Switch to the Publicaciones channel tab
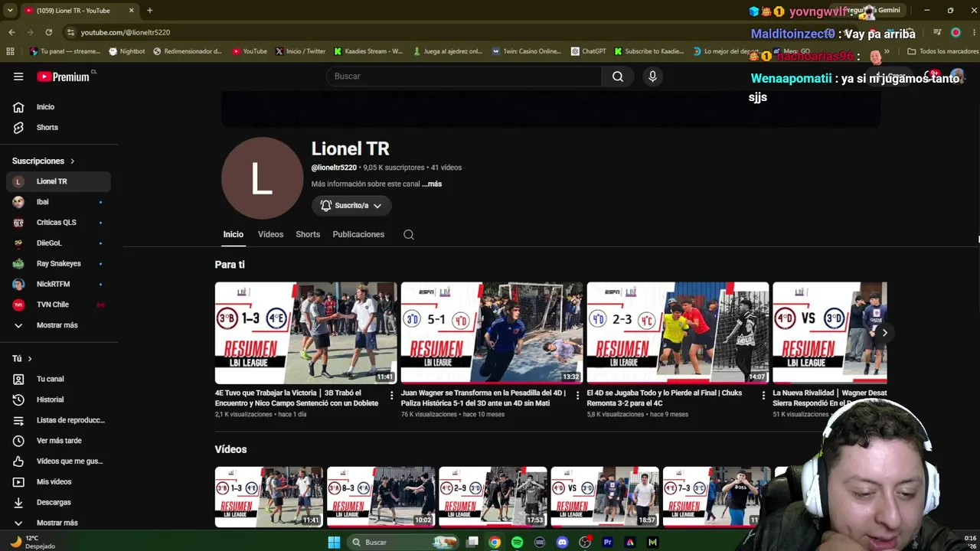Viewport: 980px width, 551px height. coord(358,235)
